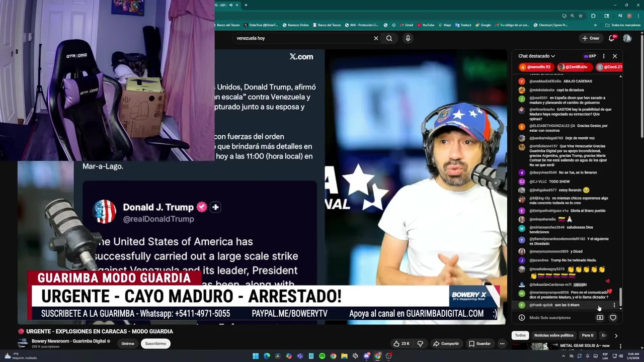Clear the YouTube search box text
Viewport: 644px width, 362px height.
(x=376, y=38)
